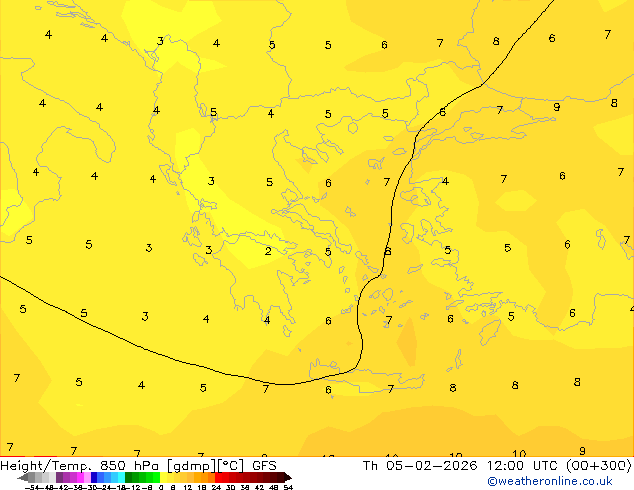Click the '[°C]' unit label

pyautogui.click(x=231, y=466)
